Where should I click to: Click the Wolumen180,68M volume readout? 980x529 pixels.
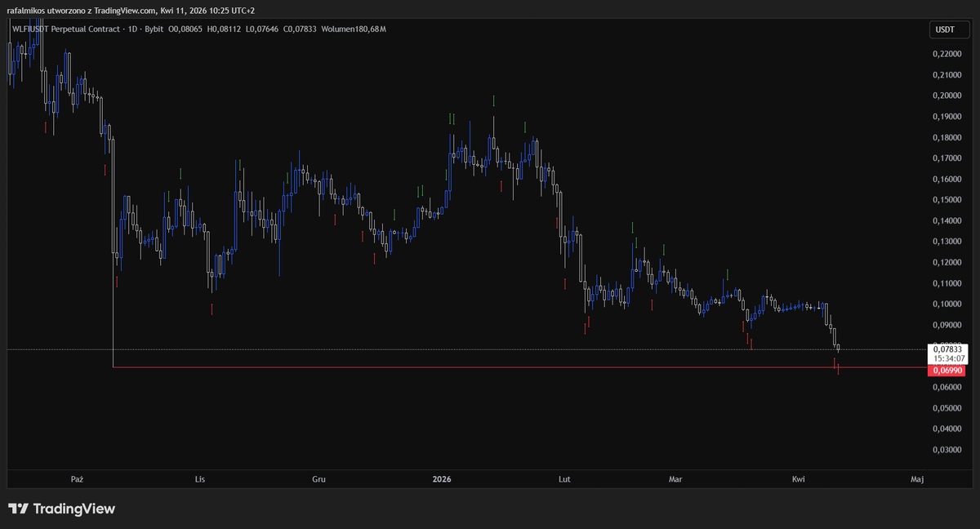(x=352, y=29)
